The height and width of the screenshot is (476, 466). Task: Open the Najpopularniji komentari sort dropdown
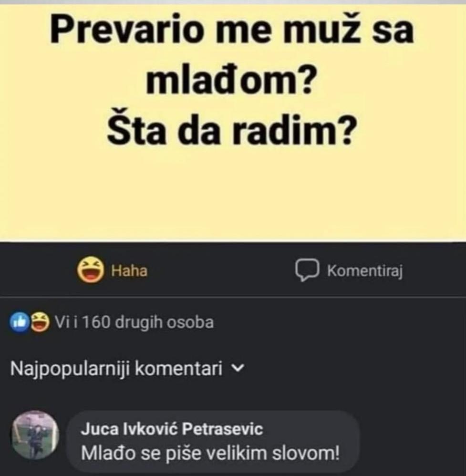tap(127, 369)
